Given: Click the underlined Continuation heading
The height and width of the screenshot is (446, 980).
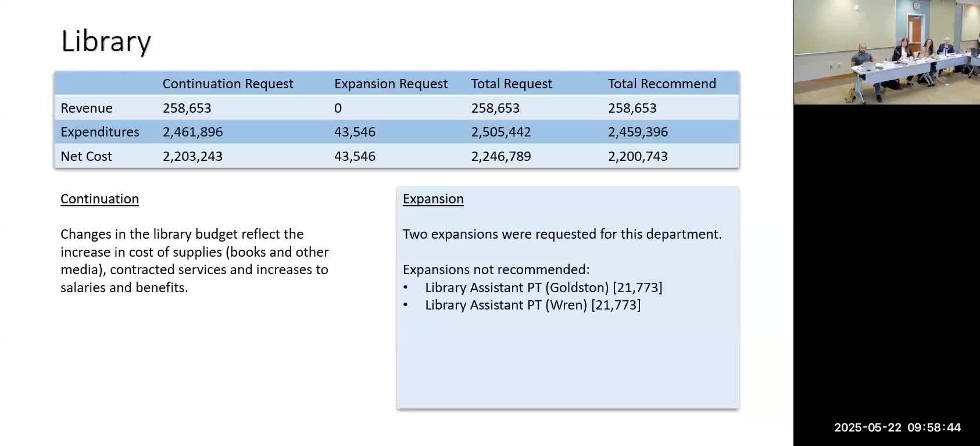Looking at the screenshot, I should (99, 199).
